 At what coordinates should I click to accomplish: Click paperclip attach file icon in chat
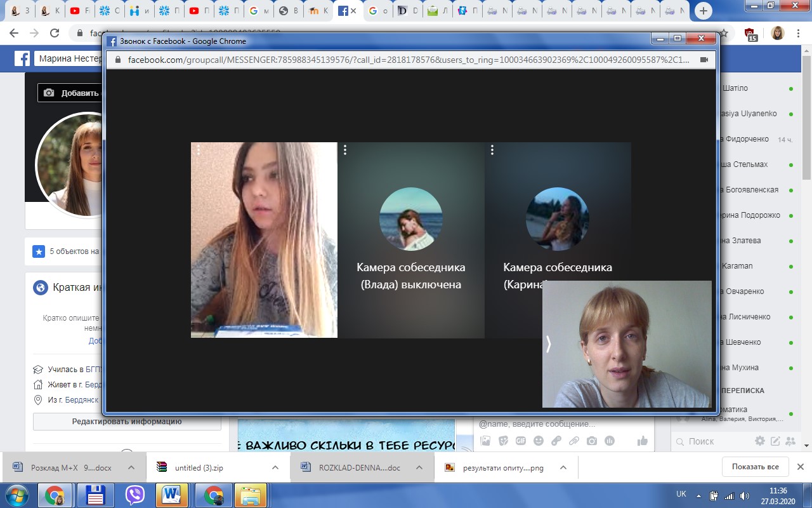click(x=574, y=441)
